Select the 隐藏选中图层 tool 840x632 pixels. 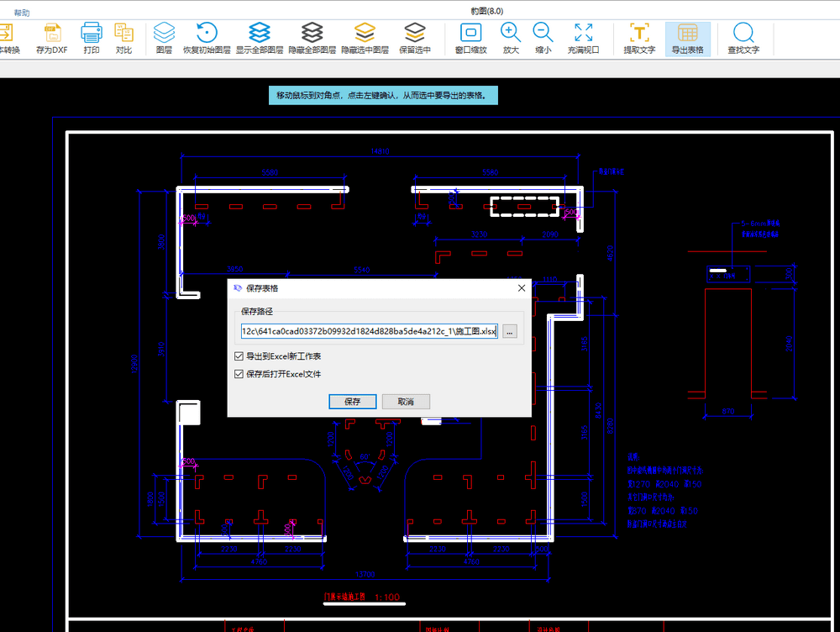(364, 37)
